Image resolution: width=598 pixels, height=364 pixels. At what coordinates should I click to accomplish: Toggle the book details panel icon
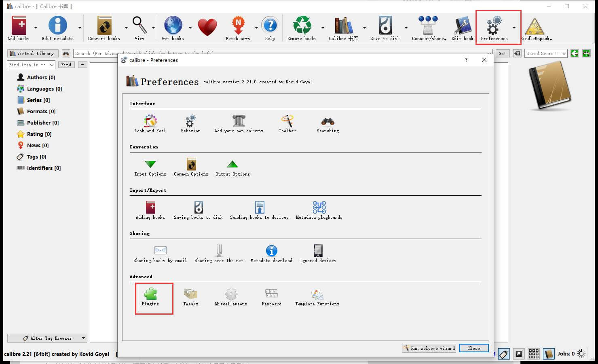tap(549, 354)
